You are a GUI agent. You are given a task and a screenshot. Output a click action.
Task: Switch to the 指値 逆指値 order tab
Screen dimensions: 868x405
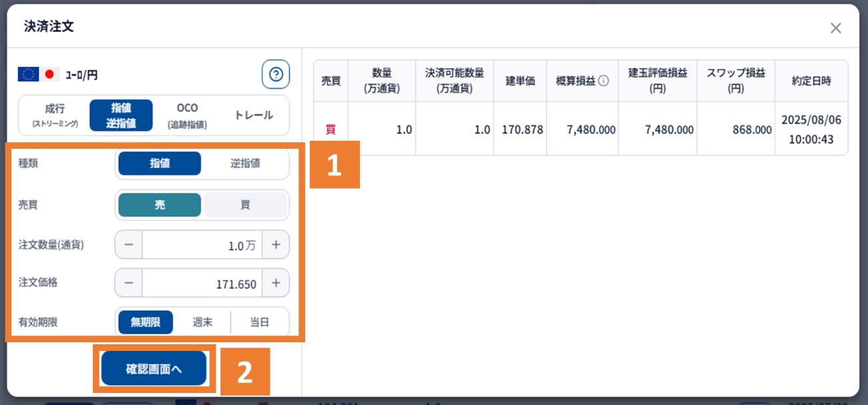pyautogui.click(x=121, y=115)
